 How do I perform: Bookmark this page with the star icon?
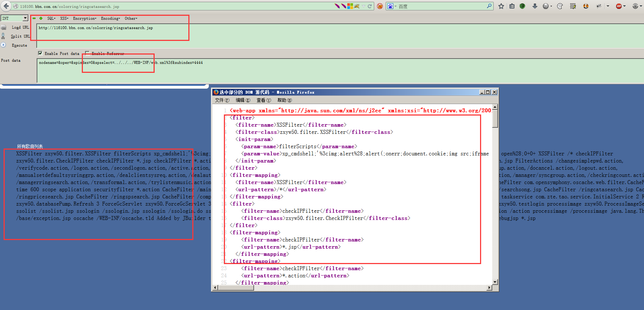tap(501, 6)
